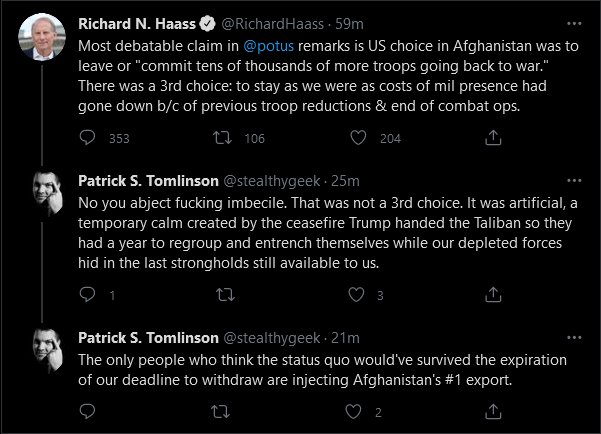Retweet Tomlinson's 25m tweet
Image resolution: width=601 pixels, height=434 pixels.
(225, 295)
